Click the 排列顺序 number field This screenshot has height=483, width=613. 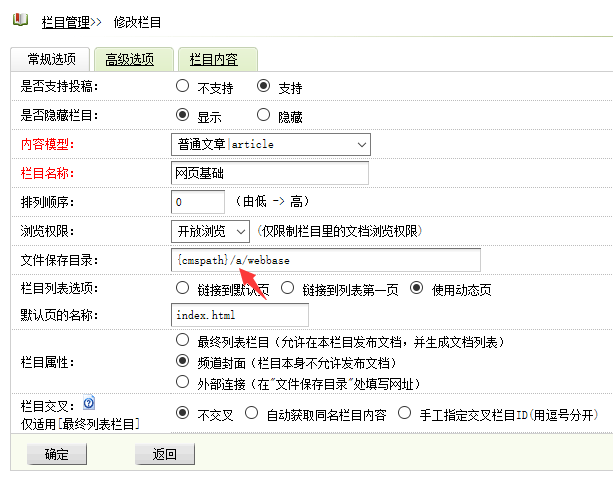[x=198, y=202]
